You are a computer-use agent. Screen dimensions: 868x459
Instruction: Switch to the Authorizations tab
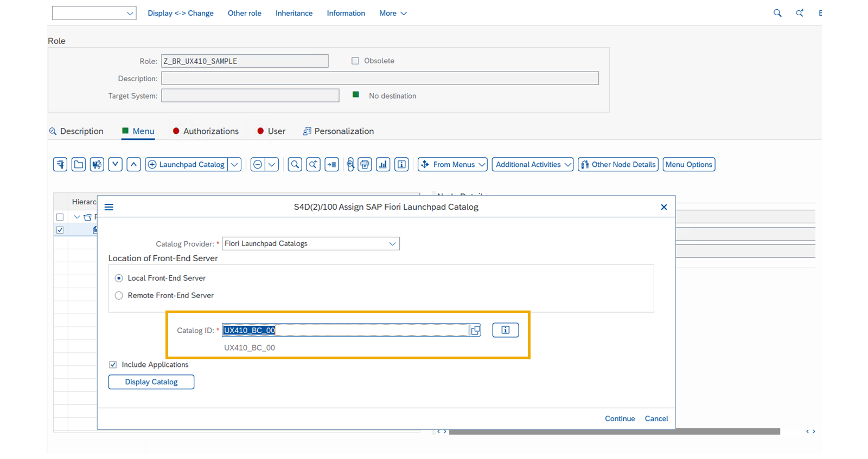tap(206, 131)
